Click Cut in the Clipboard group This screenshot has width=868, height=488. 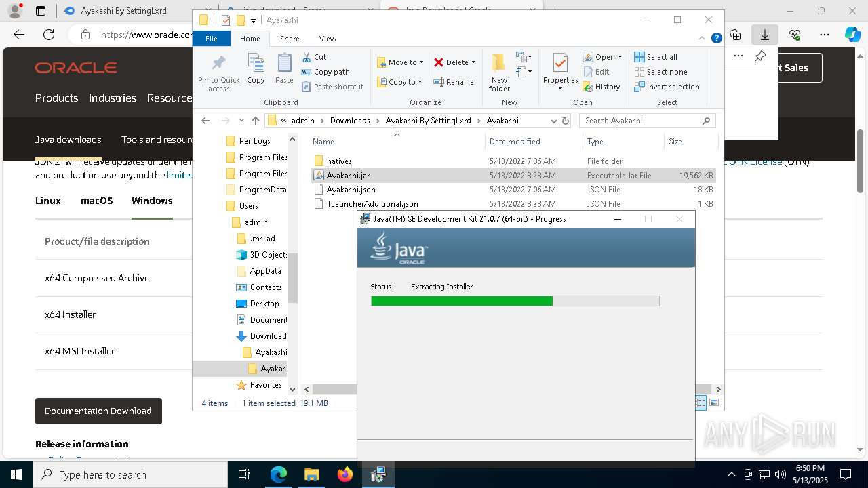314,57
